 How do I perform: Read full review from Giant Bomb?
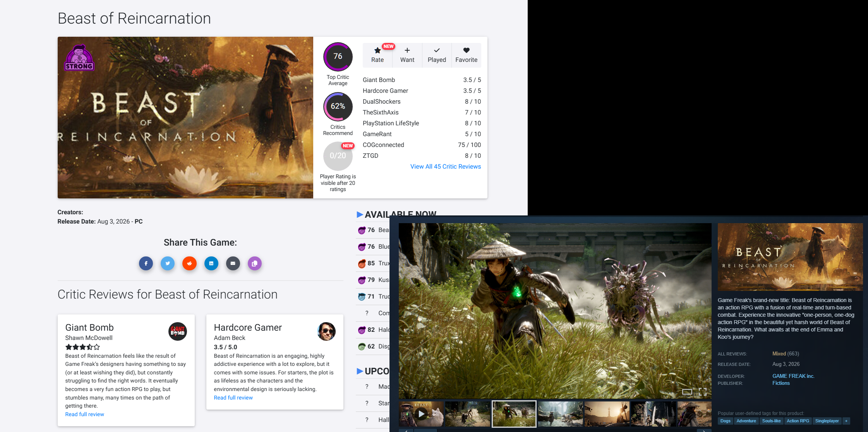pos(84,415)
